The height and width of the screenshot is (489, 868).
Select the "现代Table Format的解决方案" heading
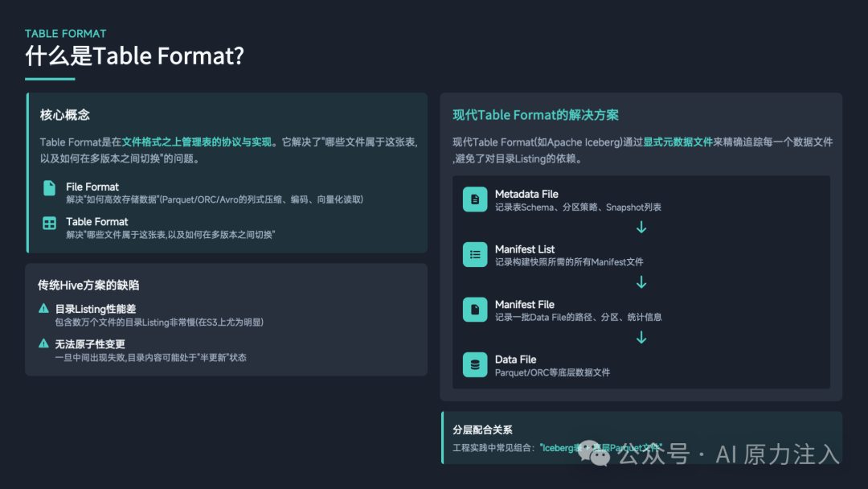pos(536,115)
